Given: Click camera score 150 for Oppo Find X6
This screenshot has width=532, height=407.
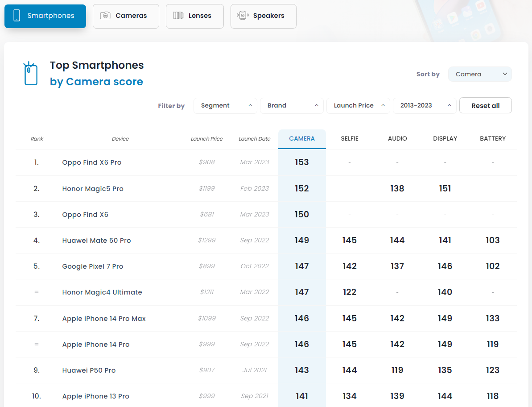Looking at the screenshot, I should [x=301, y=215].
